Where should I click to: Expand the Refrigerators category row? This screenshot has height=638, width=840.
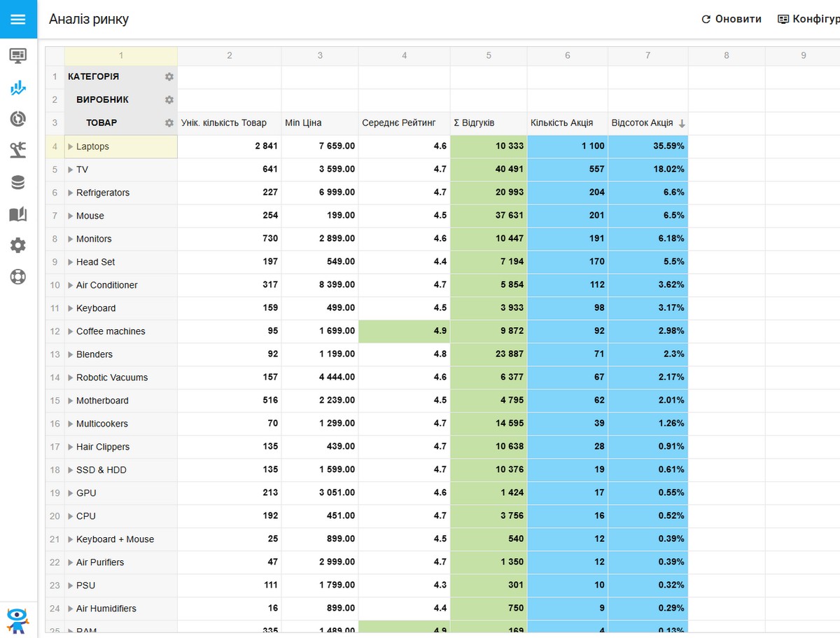point(71,193)
